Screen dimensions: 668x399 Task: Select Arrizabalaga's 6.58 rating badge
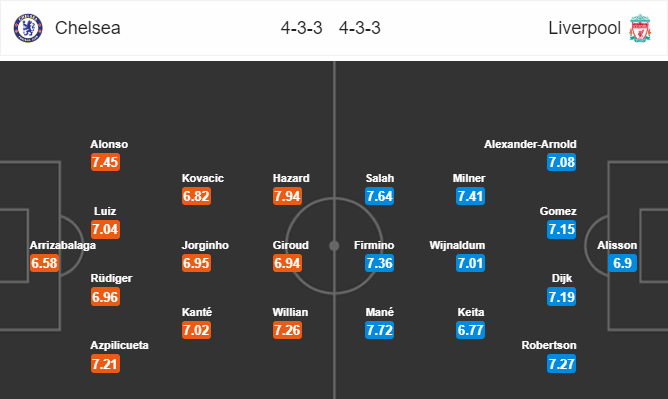pos(44,263)
